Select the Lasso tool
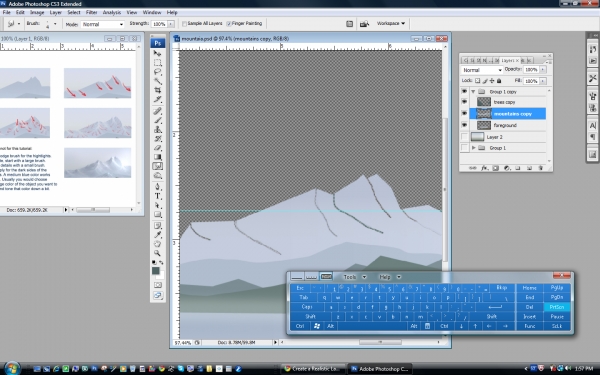600x375 pixels. (x=157, y=72)
